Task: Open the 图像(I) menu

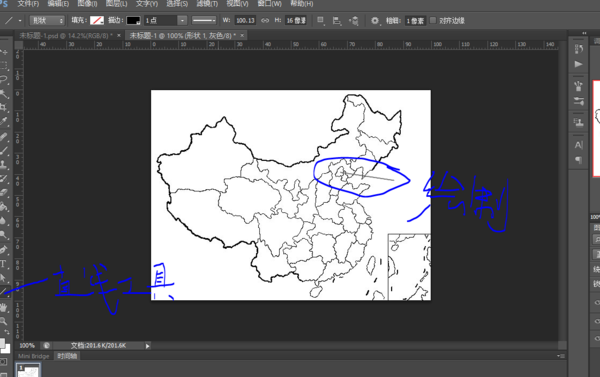Action: pyautogui.click(x=87, y=4)
